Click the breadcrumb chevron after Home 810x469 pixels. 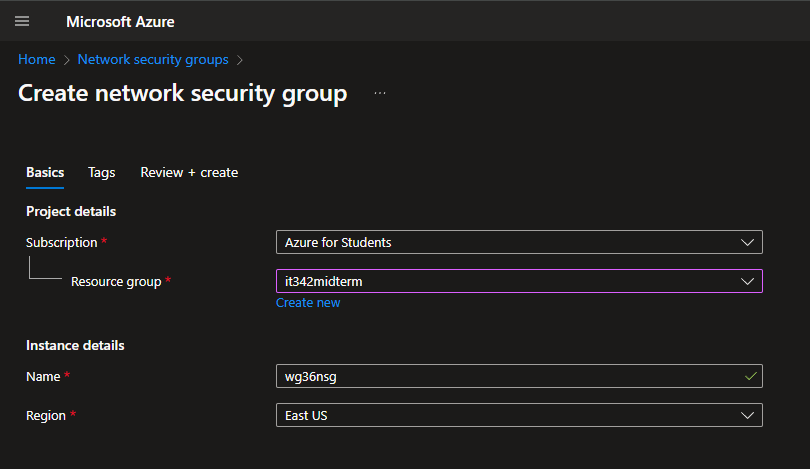pos(66,60)
